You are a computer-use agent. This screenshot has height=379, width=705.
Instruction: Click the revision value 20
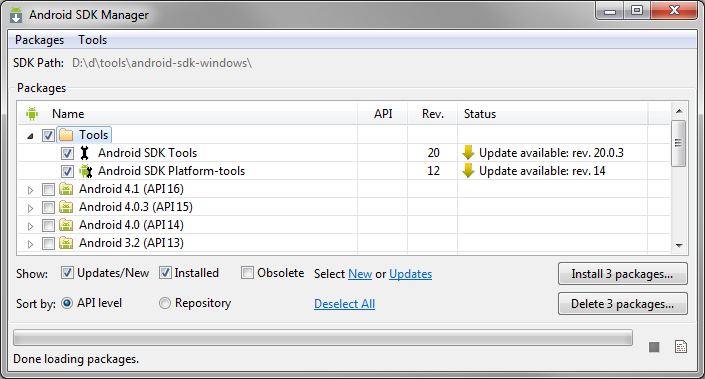pos(433,153)
